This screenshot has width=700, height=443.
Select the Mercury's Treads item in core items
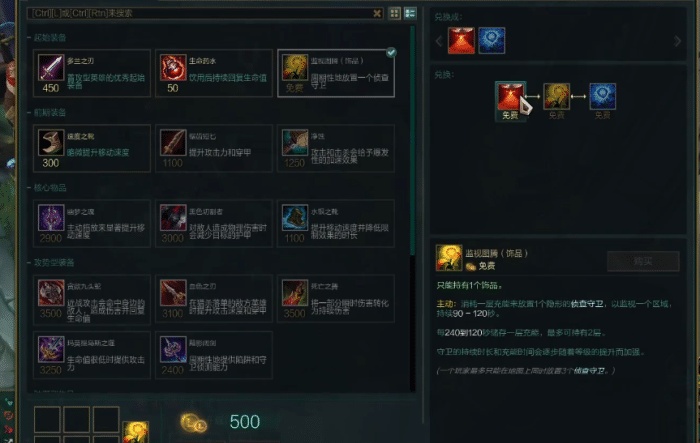click(x=336, y=224)
